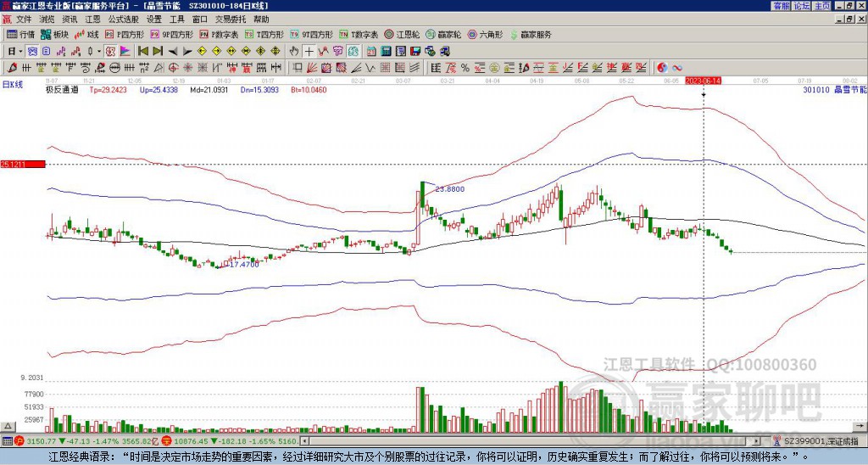Jump to last record icon
This screenshot has height=465, width=868.
(x=158, y=52)
